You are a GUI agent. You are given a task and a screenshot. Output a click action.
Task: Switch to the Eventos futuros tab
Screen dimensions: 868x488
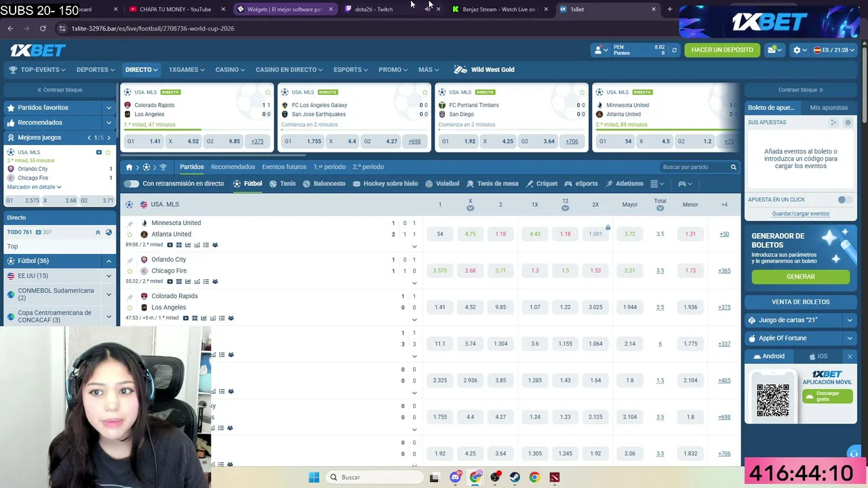coord(284,167)
